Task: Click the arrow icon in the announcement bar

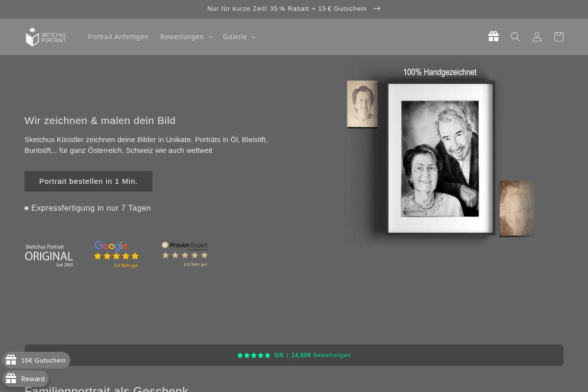Action: pos(376,8)
